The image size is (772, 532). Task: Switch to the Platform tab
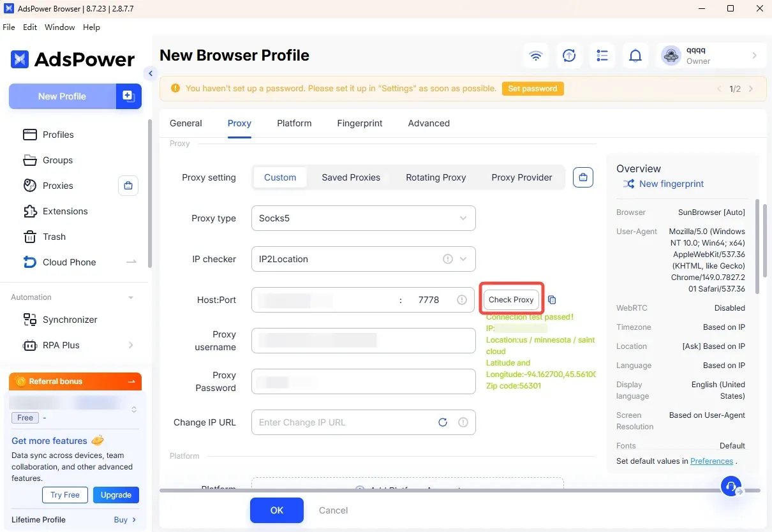point(294,123)
